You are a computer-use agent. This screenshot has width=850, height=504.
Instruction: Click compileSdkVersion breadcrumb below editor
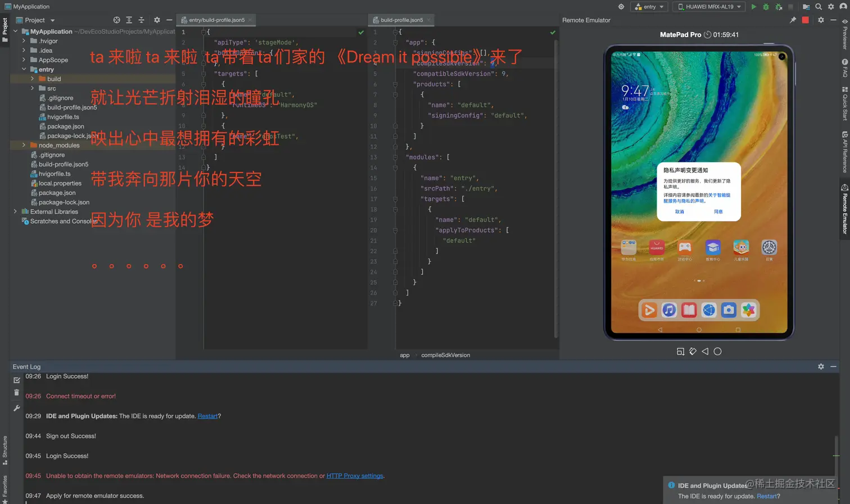(445, 355)
